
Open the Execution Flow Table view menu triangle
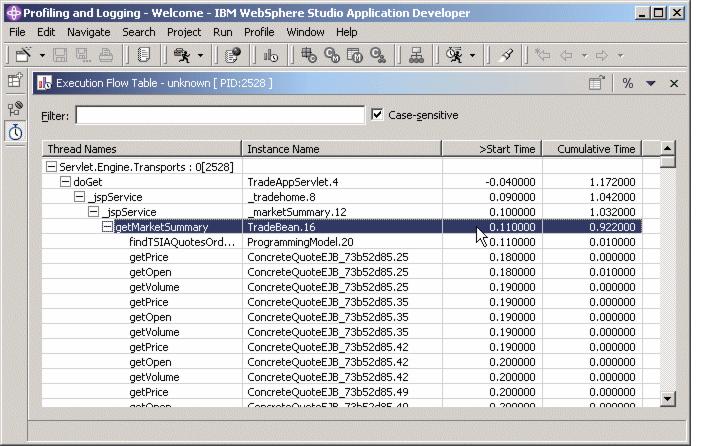point(651,84)
